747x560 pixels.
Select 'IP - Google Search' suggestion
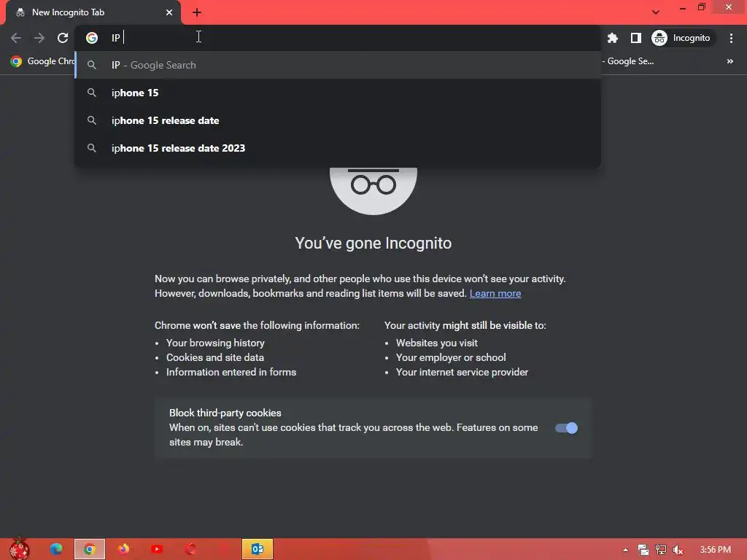[x=338, y=65]
